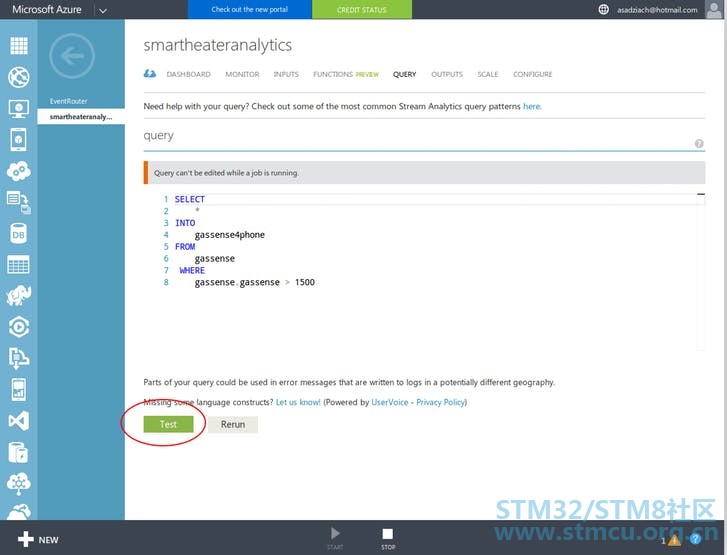Open SQL Databases DB icon in sidebar
727x555 pixels.
(x=18, y=233)
